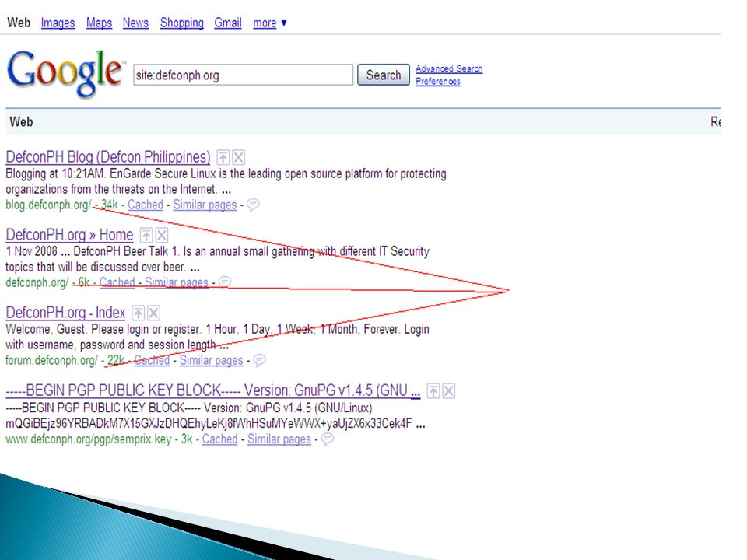
Task: Click the 'Web' heading in results bar
Action: point(22,122)
